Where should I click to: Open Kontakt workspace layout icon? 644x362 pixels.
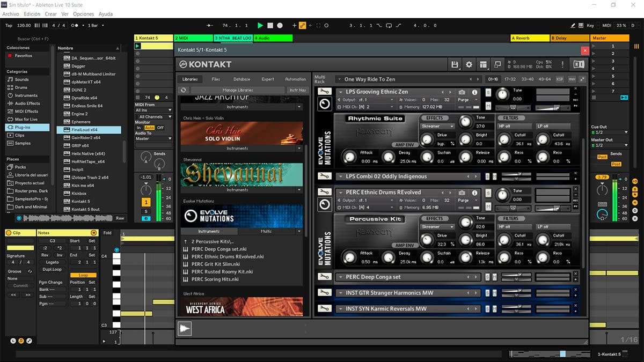[484, 64]
